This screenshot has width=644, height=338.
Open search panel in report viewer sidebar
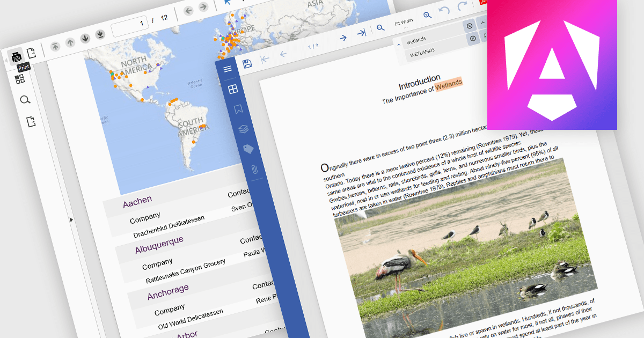[x=25, y=100]
